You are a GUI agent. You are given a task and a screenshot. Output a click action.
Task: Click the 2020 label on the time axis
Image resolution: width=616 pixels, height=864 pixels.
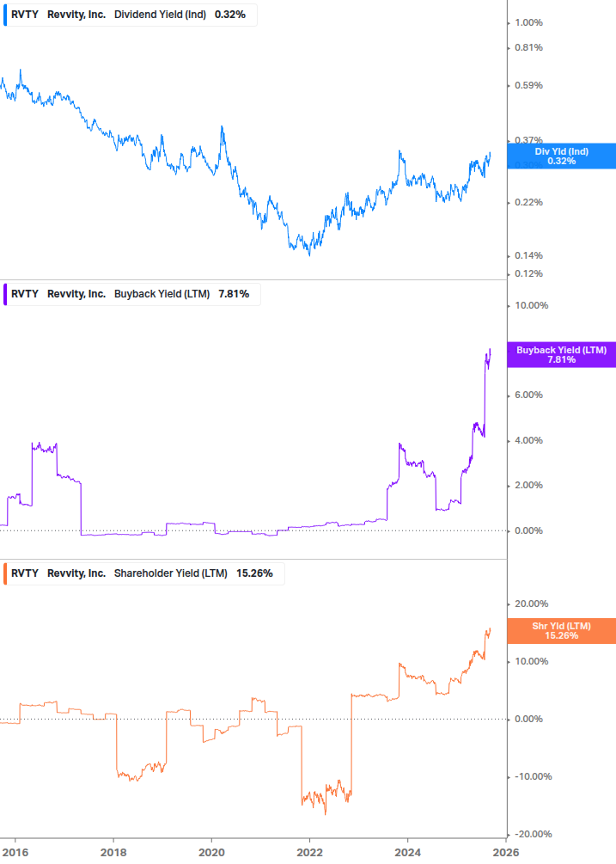[211, 853]
